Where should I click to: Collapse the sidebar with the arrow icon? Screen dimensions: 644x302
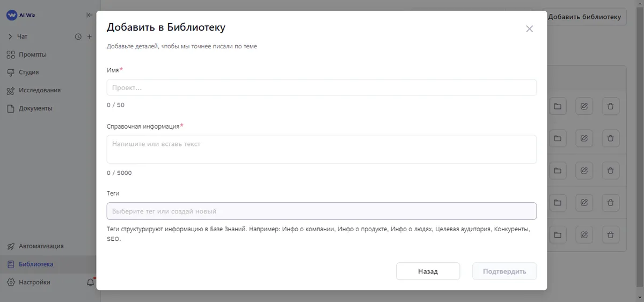89,16
